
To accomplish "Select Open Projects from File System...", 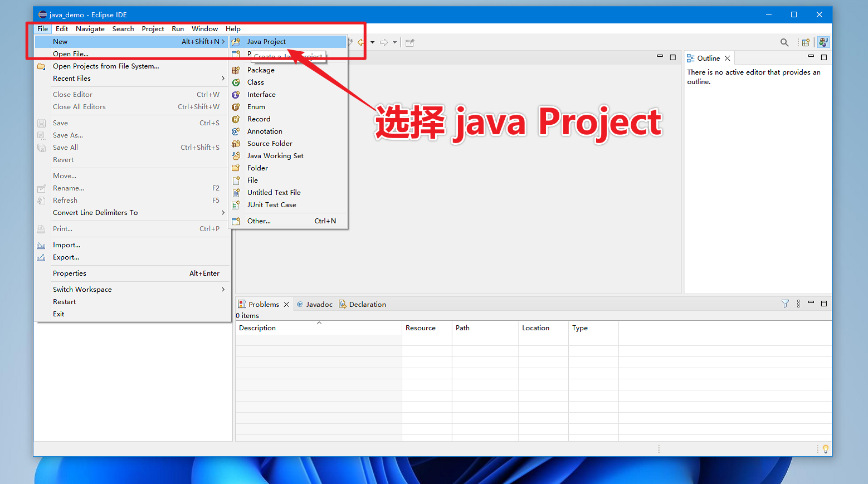I will [132, 66].
